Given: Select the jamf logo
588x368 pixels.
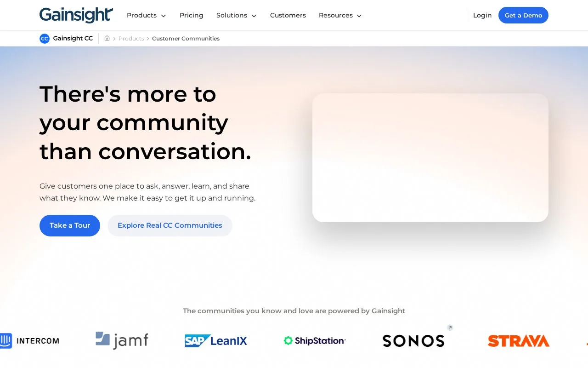Looking at the screenshot, I should click(x=122, y=340).
